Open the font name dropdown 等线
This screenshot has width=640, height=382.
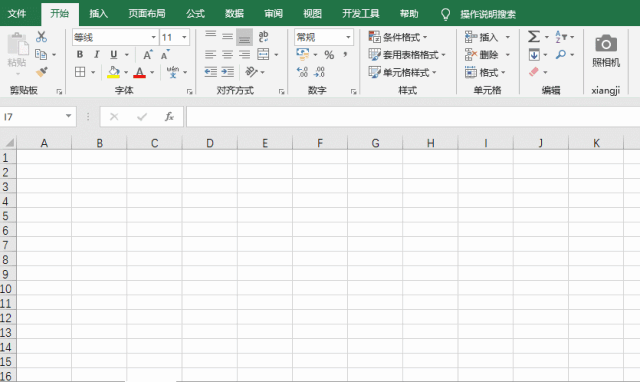pyautogui.click(x=154, y=37)
